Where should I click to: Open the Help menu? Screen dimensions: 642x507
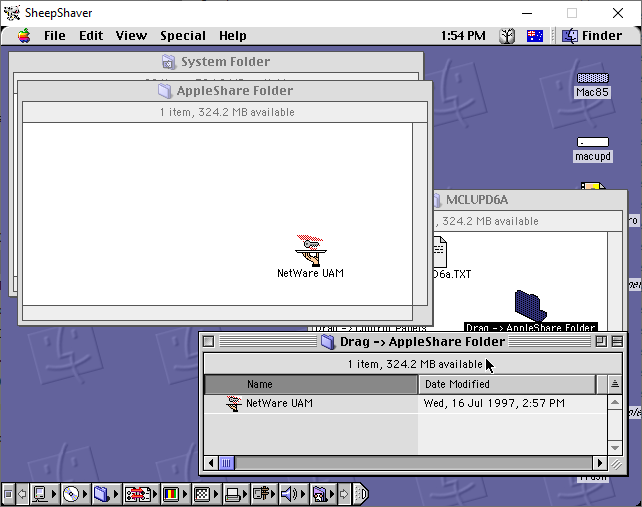[x=233, y=36]
